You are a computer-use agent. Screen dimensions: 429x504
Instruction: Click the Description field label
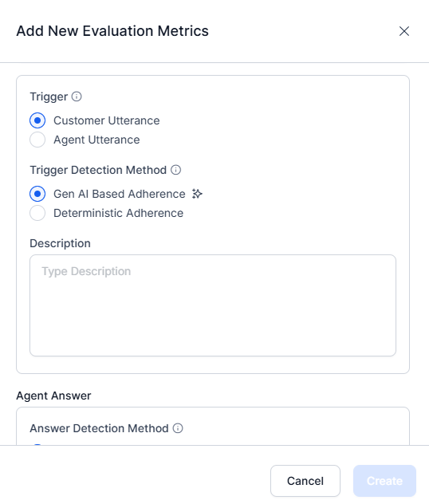click(x=60, y=243)
